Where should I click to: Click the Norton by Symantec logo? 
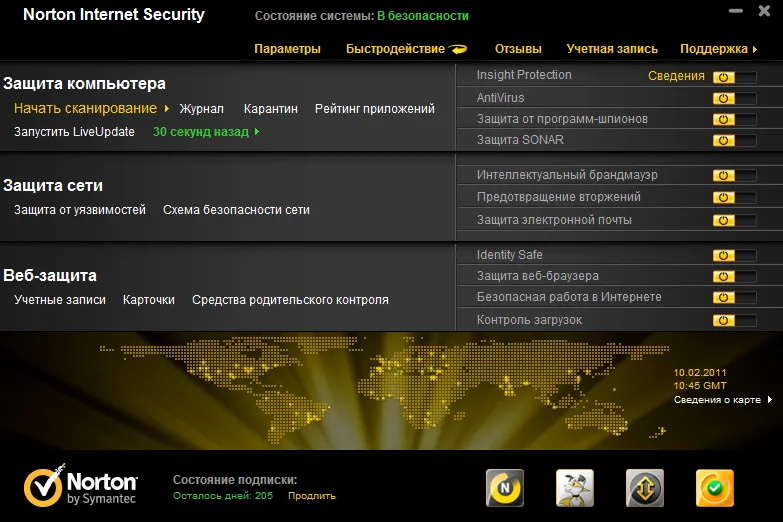(80, 486)
